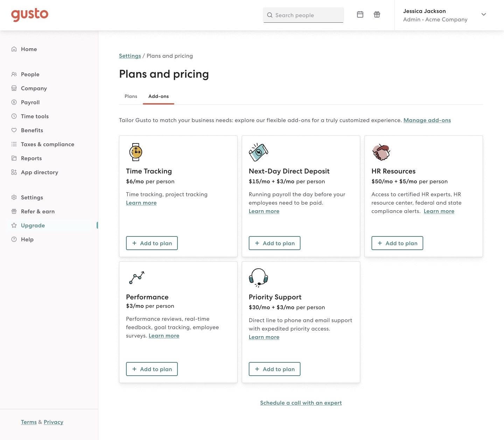Open the calendar icon in the top bar
Image resolution: width=504 pixels, height=440 pixels.
pyautogui.click(x=360, y=15)
